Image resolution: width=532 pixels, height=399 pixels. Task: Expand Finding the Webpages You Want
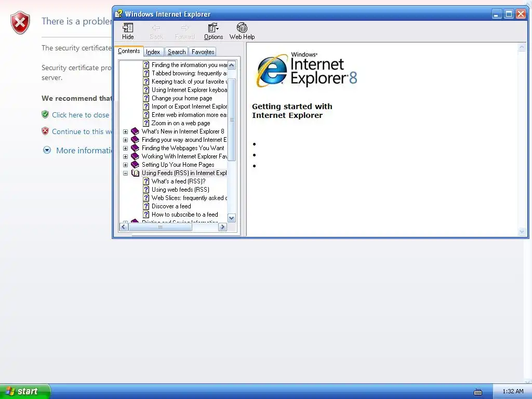click(x=126, y=148)
